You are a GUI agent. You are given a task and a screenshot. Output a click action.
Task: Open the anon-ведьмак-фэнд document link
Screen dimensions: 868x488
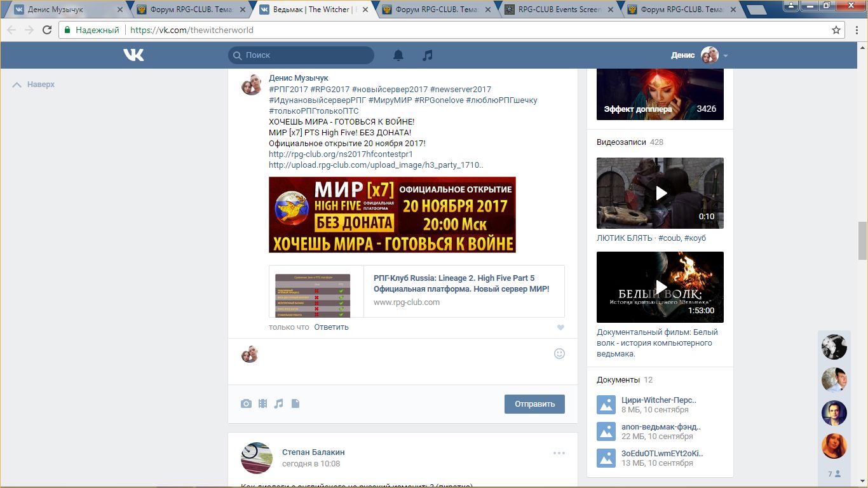pos(661,427)
